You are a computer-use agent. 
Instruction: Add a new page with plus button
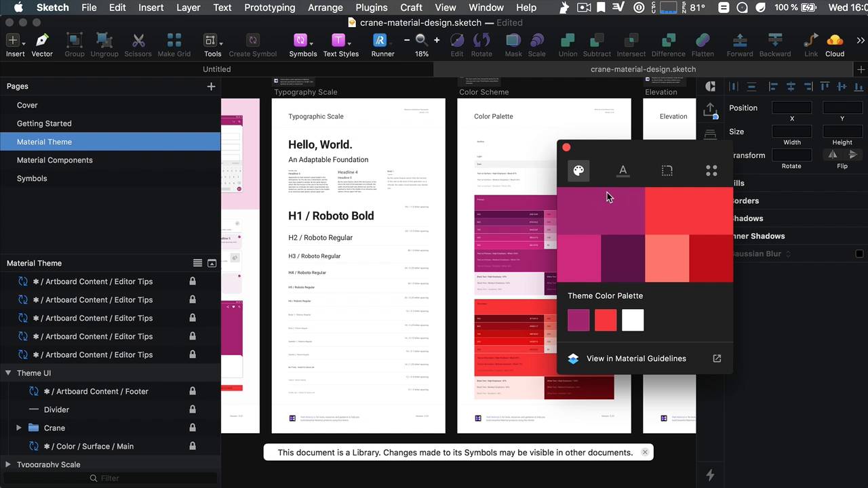point(211,86)
